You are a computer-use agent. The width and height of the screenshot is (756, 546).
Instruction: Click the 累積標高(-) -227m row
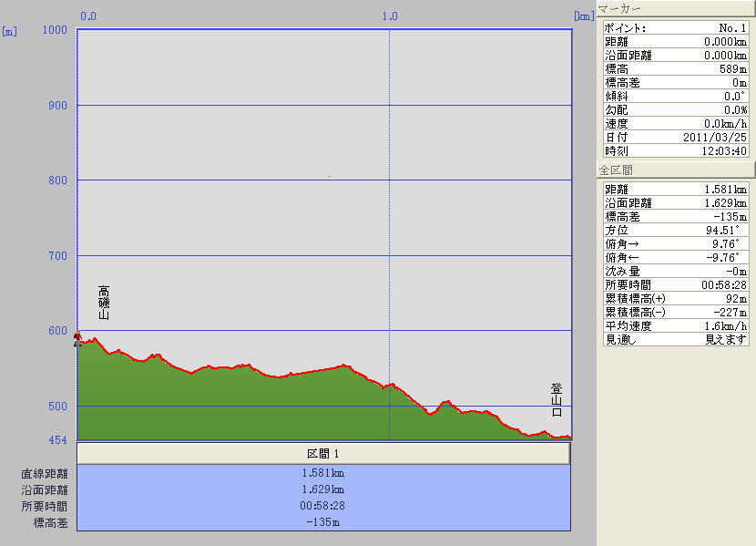click(x=676, y=312)
